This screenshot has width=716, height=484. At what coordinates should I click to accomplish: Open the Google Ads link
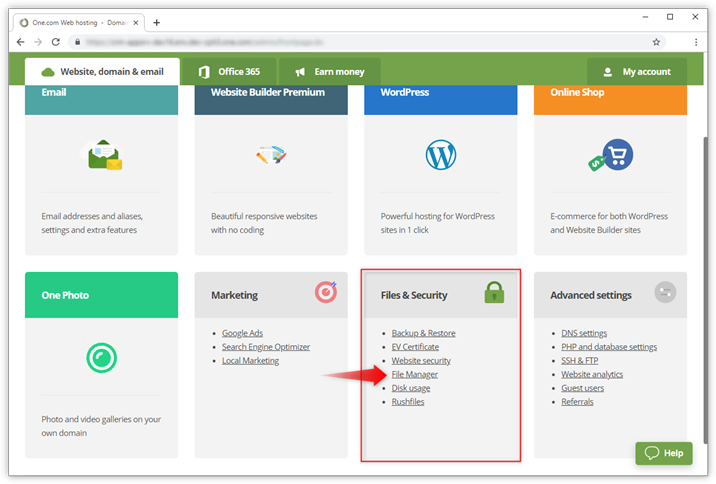click(242, 333)
